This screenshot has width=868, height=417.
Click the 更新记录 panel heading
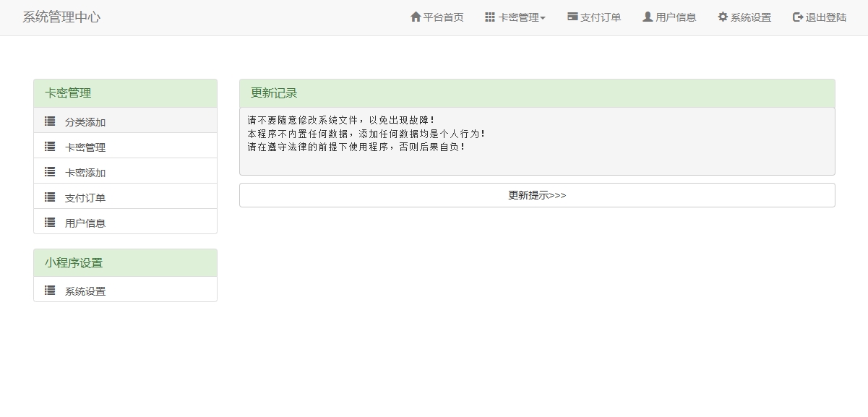coord(537,93)
